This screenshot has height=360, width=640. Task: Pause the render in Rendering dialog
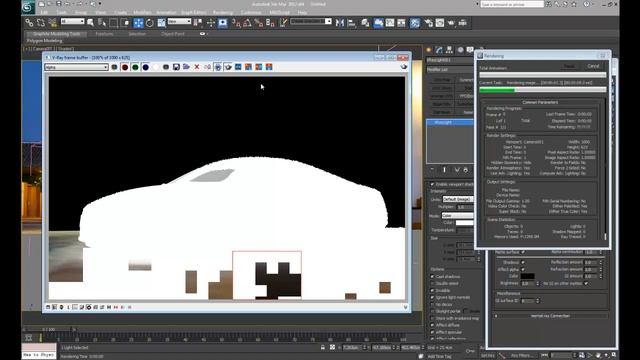(569, 66)
